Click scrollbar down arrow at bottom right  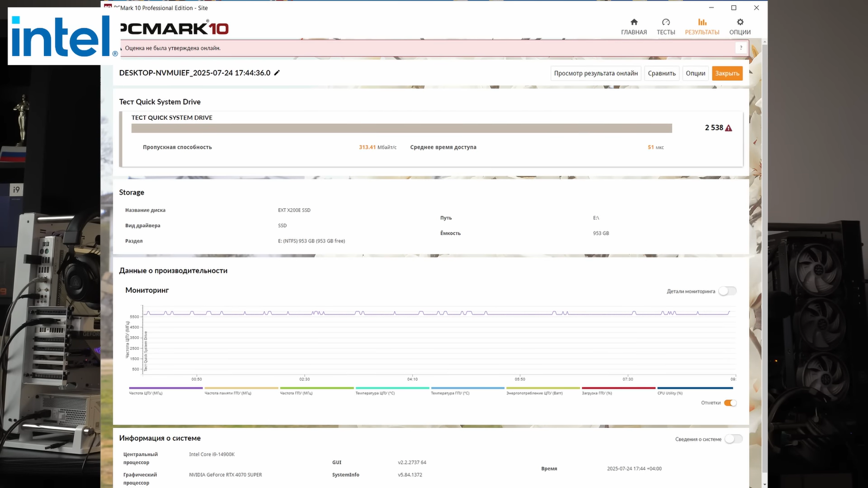[x=765, y=484]
